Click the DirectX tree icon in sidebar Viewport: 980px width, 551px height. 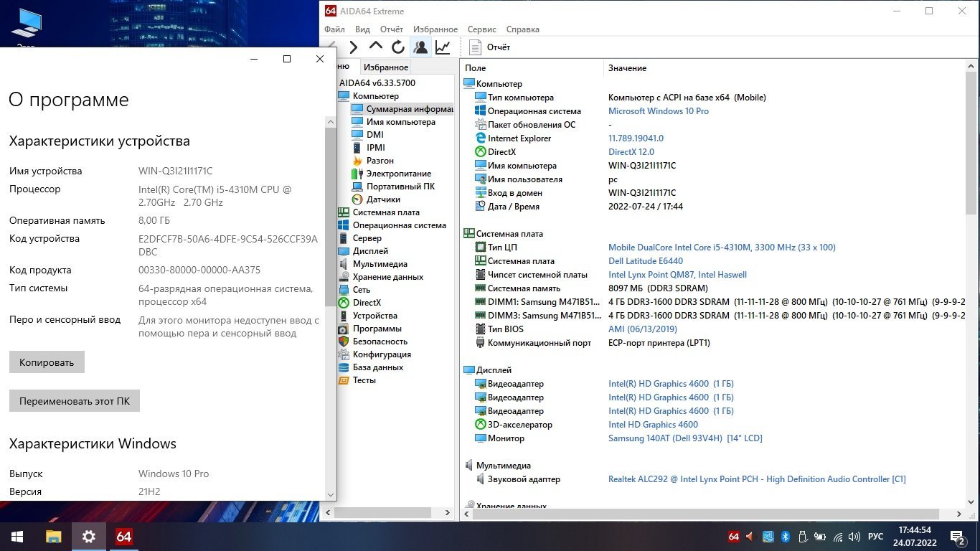(x=344, y=303)
